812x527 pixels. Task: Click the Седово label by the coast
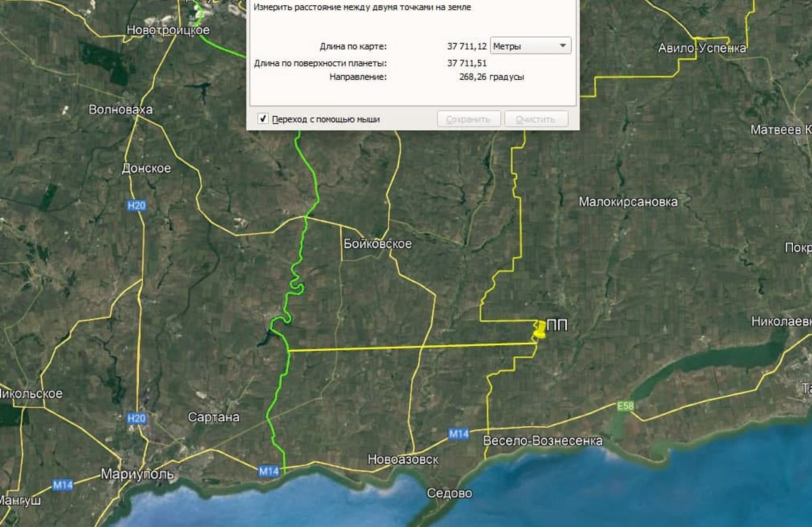pos(449,493)
